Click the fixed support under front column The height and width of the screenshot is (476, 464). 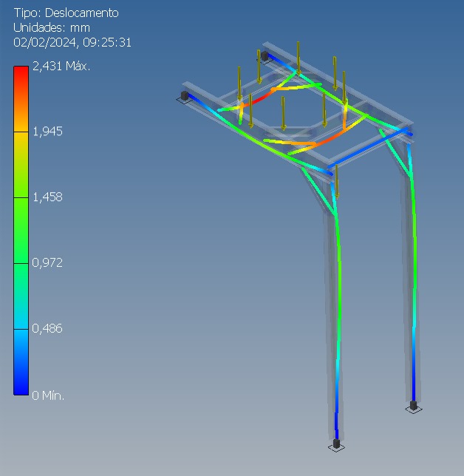336,444
